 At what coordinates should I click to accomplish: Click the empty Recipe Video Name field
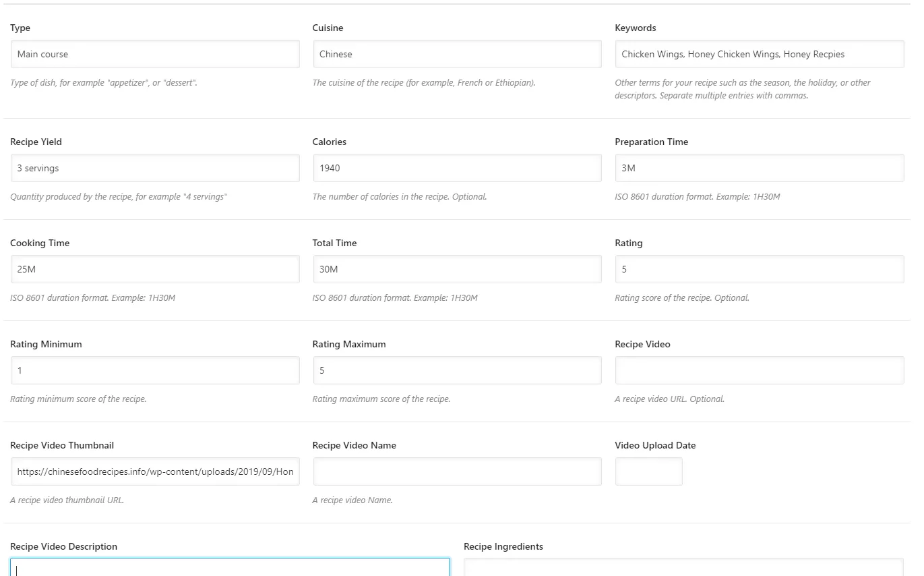click(x=457, y=471)
